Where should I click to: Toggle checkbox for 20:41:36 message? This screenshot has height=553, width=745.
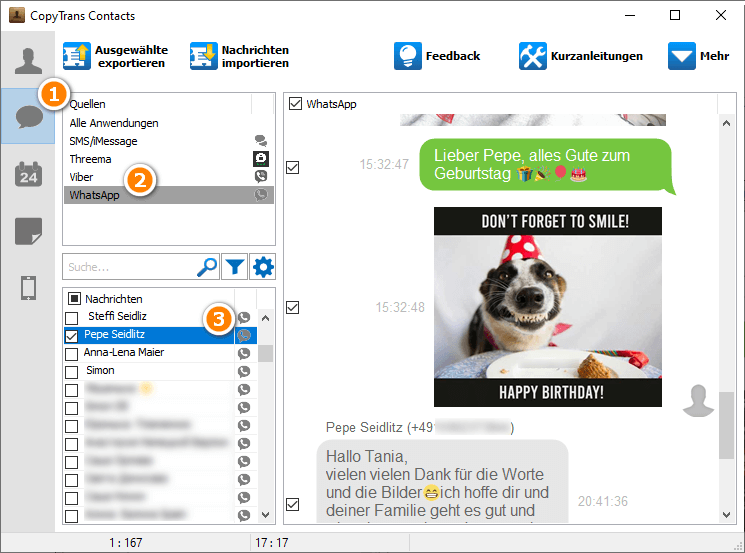point(293,504)
